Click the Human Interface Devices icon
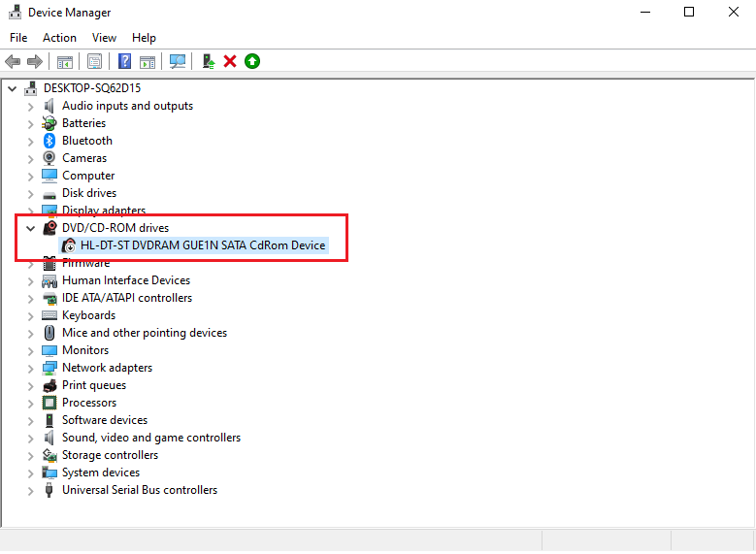The width and height of the screenshot is (756, 554). tap(49, 280)
